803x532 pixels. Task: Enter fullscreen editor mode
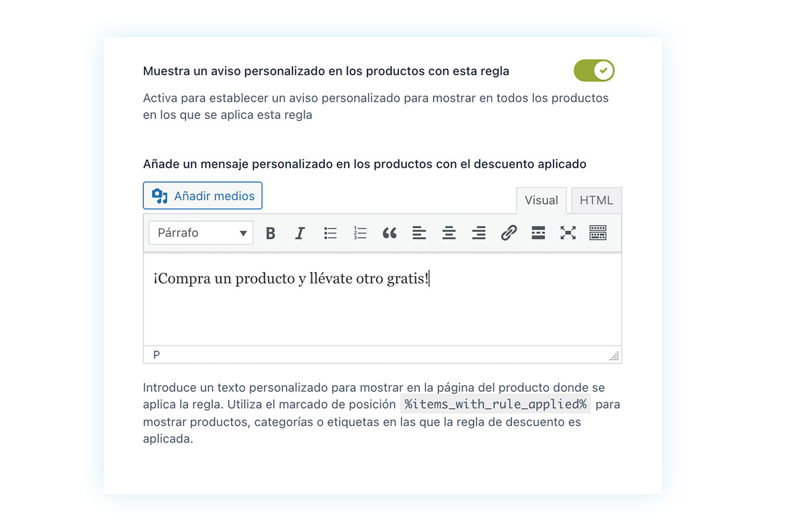click(568, 233)
